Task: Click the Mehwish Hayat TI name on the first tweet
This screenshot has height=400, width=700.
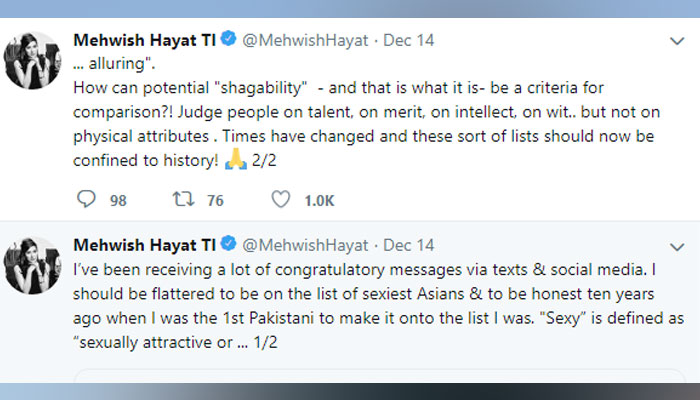Action: (144, 39)
